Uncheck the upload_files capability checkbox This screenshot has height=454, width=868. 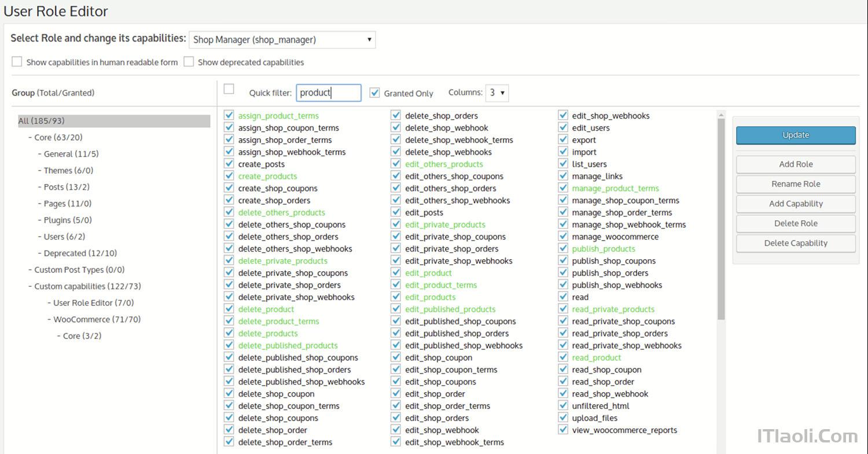(x=563, y=418)
